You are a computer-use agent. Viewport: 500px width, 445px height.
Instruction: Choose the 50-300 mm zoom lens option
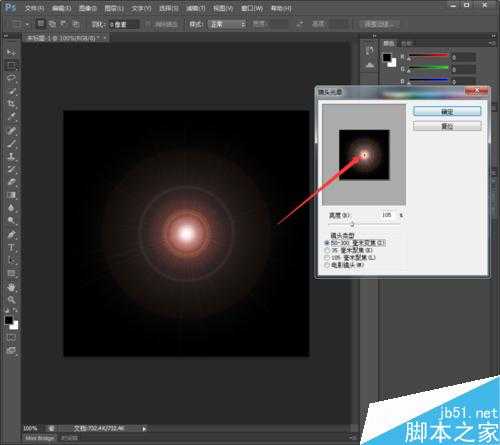pyautogui.click(x=355, y=243)
